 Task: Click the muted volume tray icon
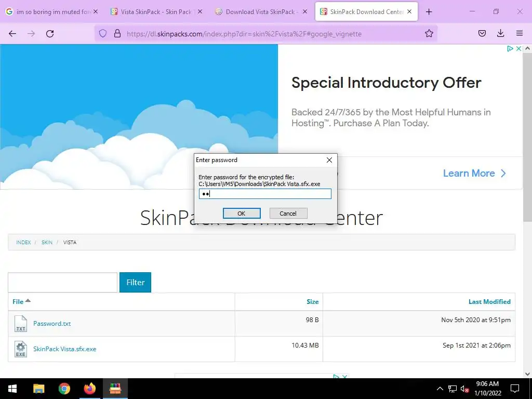[465, 389]
